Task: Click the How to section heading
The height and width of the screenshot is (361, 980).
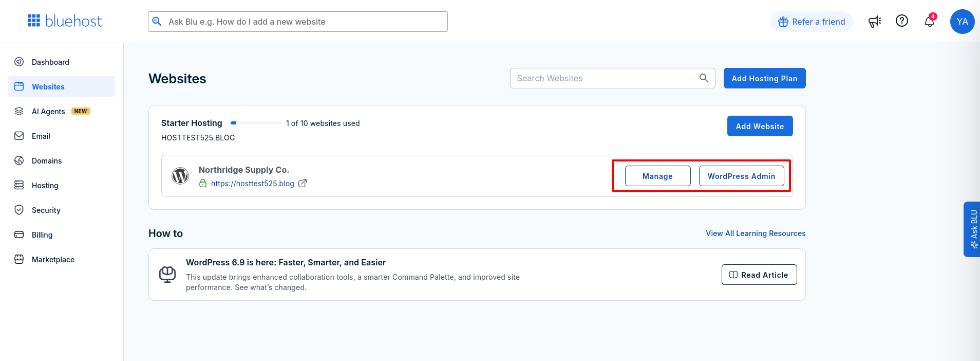Action: coord(165,233)
